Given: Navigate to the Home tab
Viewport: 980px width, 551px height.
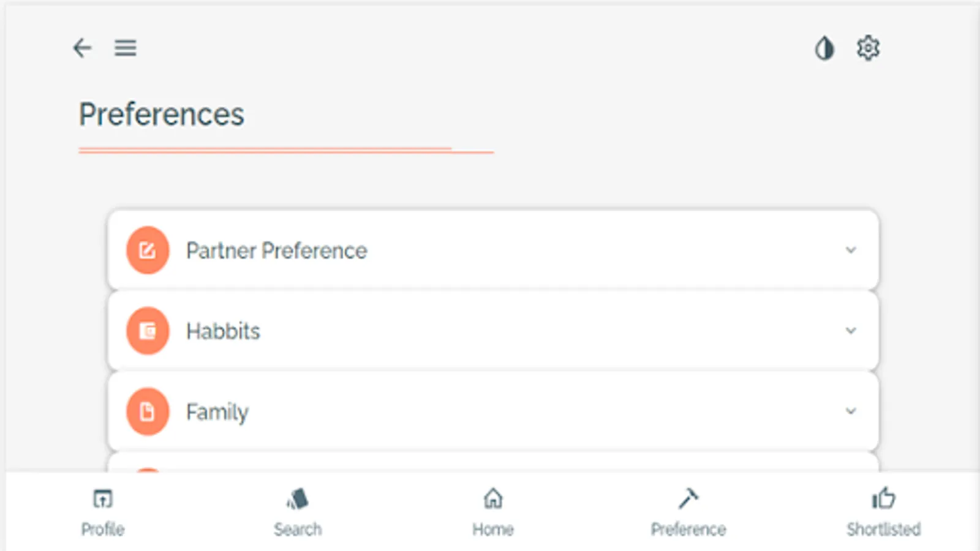Looking at the screenshot, I should 493,512.
